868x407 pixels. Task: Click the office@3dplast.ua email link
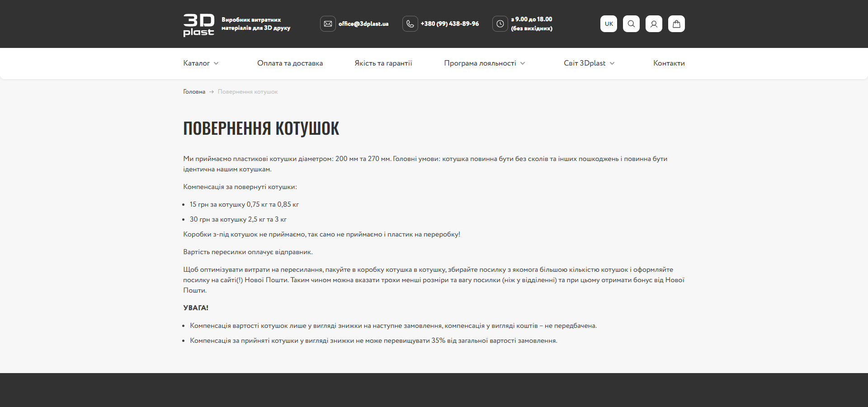[x=363, y=24]
